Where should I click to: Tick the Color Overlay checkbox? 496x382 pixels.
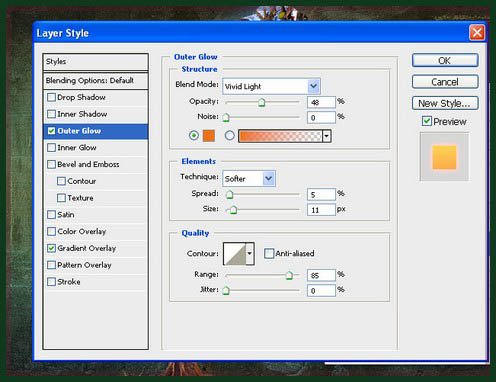tap(51, 231)
